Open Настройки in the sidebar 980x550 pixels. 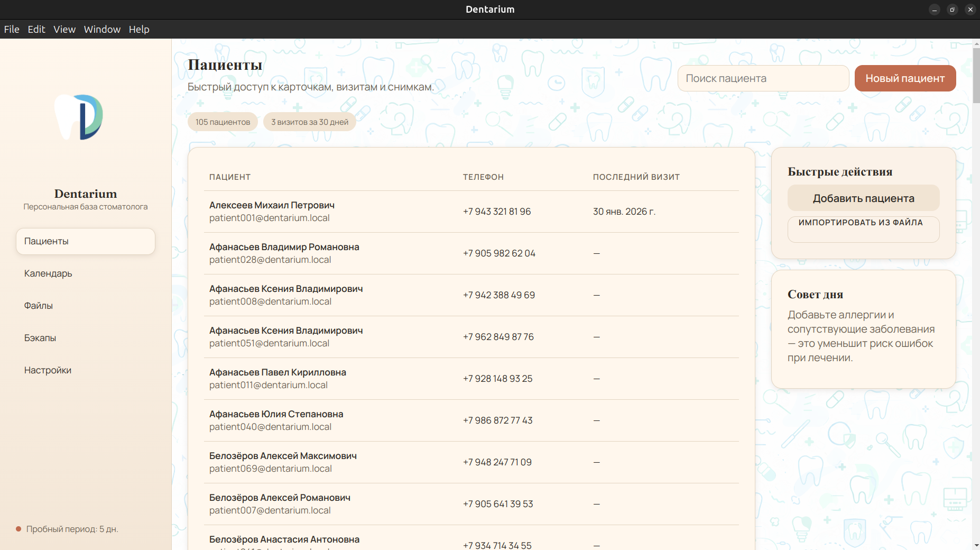click(x=48, y=370)
